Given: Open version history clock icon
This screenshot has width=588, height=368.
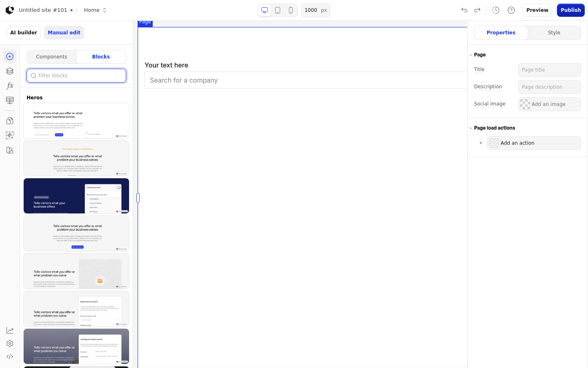Looking at the screenshot, I should pyautogui.click(x=496, y=10).
